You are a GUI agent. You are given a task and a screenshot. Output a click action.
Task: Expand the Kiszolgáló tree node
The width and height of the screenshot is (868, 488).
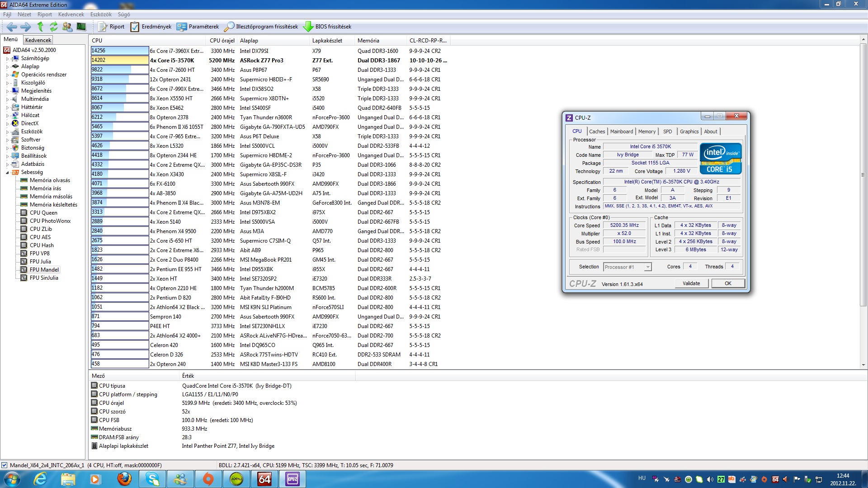(7, 83)
